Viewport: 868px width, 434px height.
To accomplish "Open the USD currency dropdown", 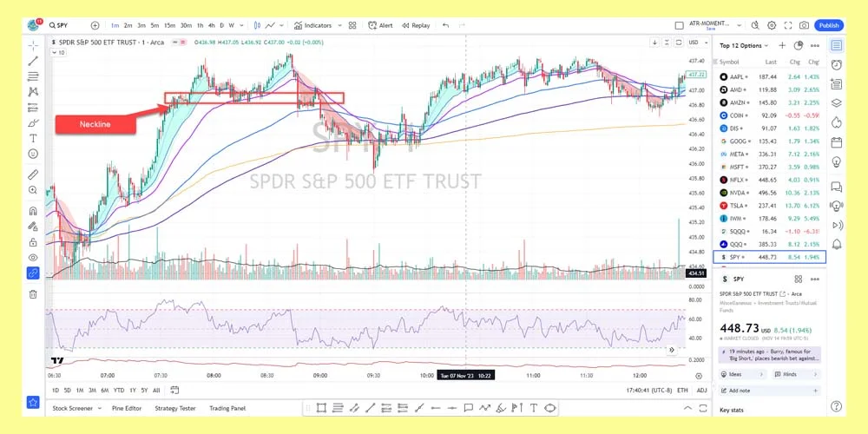I will pyautogui.click(x=694, y=42).
